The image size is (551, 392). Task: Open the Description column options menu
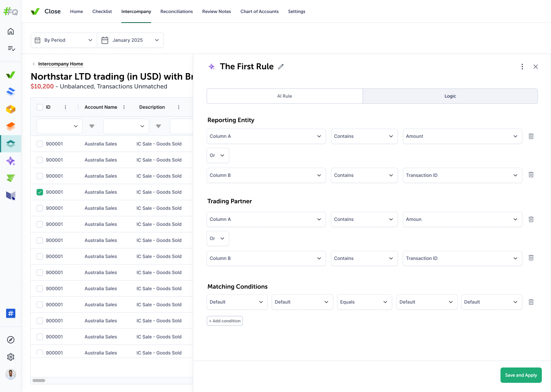tap(179, 107)
